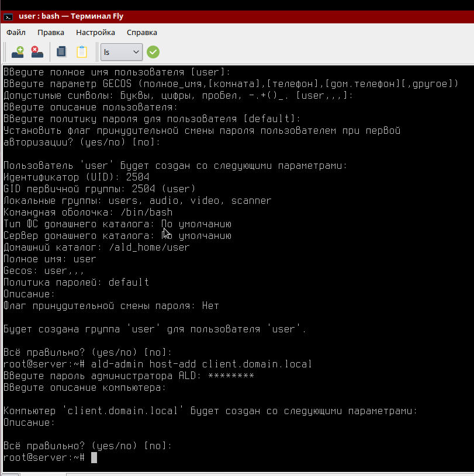
Task: Open the Справка menu
Action: coord(142,33)
